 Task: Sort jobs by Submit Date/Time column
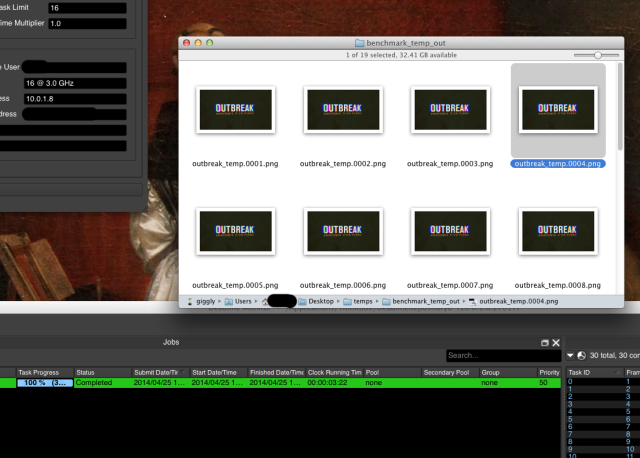(161, 373)
